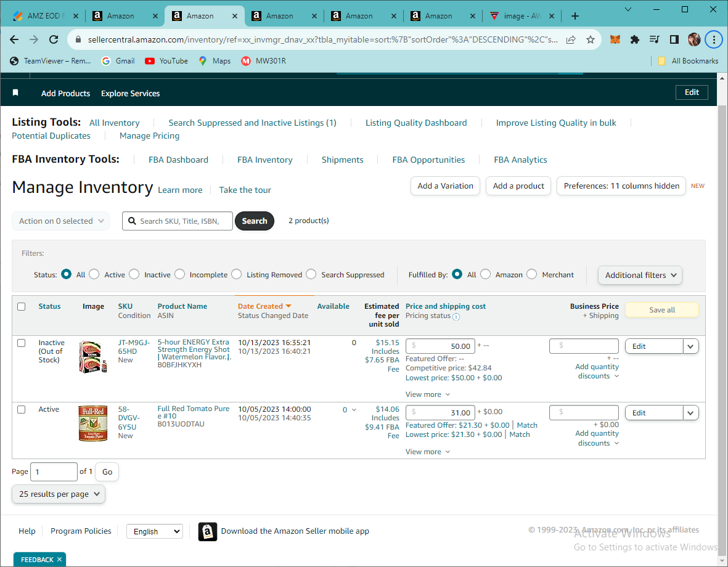
Task: Select the 5-hour ENERGY row checkbox
Action: (22, 343)
